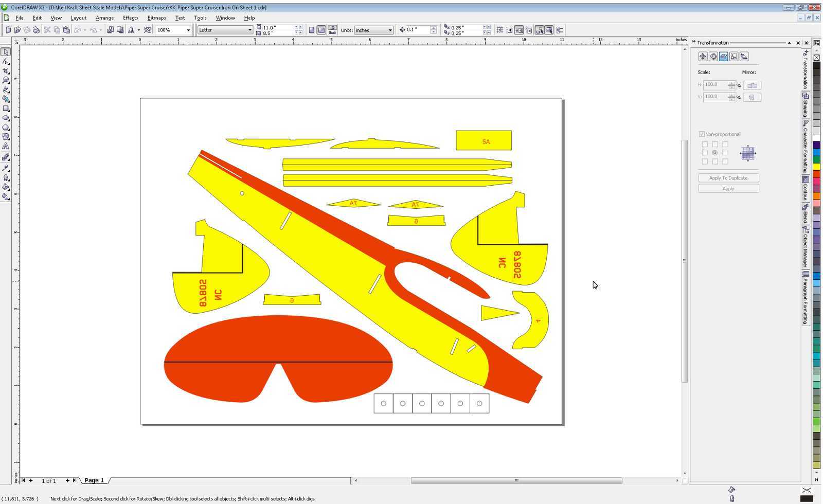Open the Effects menu

pyautogui.click(x=130, y=17)
